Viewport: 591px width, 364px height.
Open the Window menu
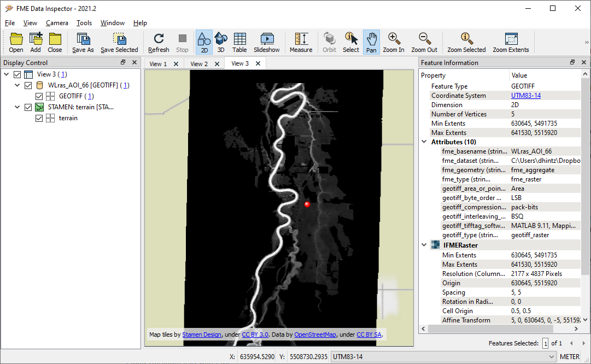(x=112, y=22)
